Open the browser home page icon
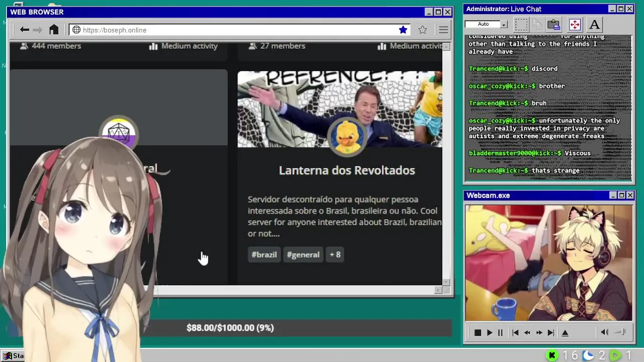The image size is (644, 362). [54, 30]
